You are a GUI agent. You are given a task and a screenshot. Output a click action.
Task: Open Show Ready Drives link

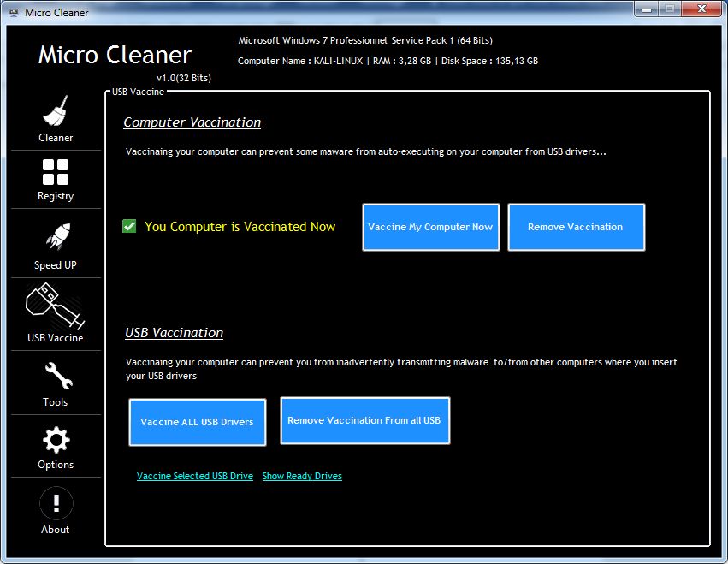point(302,476)
